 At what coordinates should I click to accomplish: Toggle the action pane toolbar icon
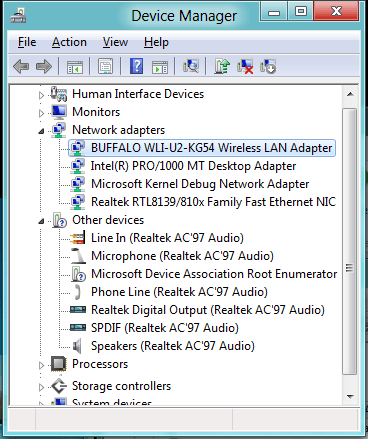click(160, 66)
